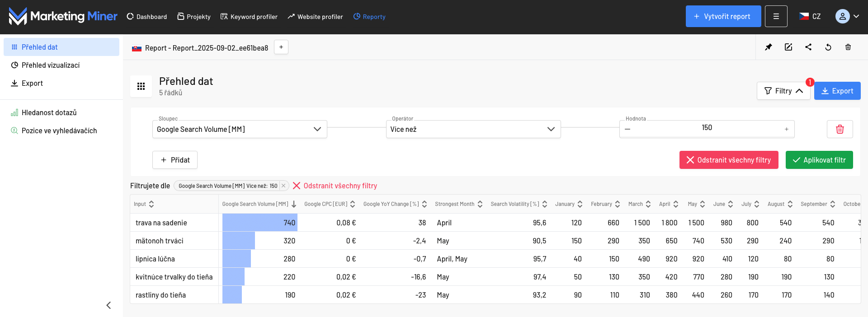
Task: Click the edit report pencil icon
Action: [788, 47]
